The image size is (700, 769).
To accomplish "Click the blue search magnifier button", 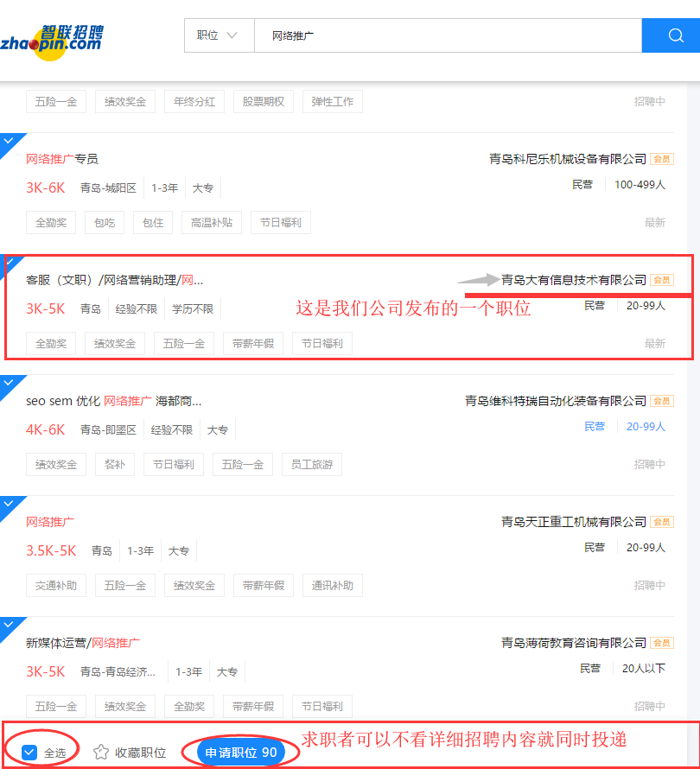I will pos(675,35).
